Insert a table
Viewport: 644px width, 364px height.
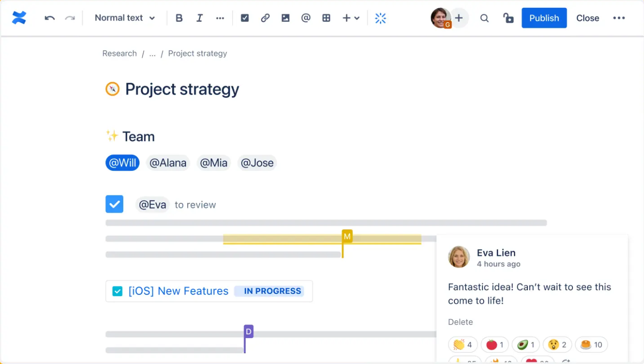326,18
